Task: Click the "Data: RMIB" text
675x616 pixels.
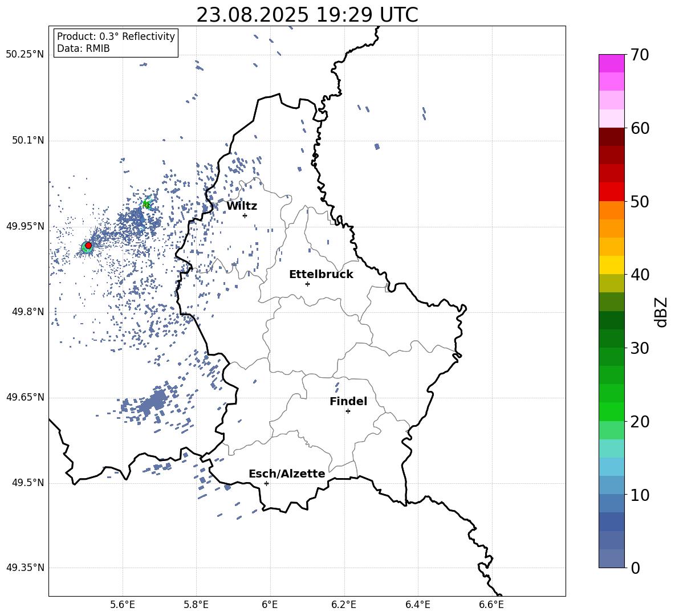Action: [83, 48]
